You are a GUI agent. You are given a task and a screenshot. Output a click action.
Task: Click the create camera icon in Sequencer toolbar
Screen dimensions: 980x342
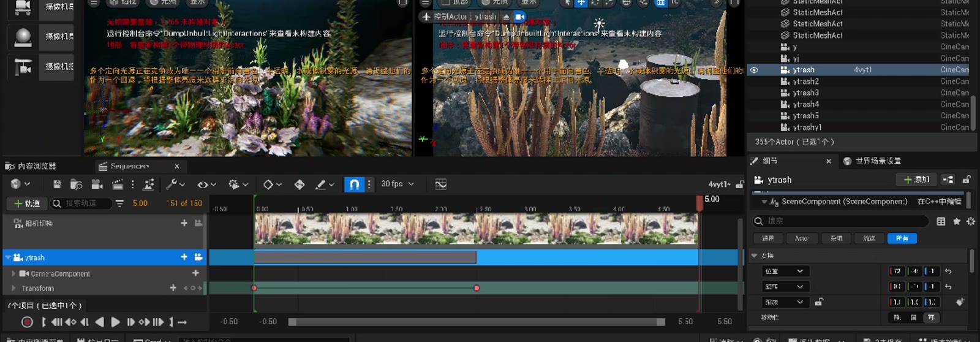tap(97, 184)
